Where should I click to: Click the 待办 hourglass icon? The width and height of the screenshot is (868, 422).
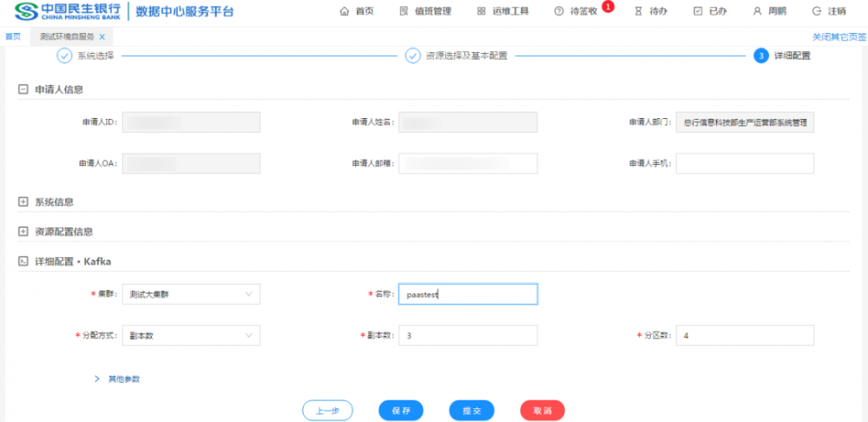639,11
